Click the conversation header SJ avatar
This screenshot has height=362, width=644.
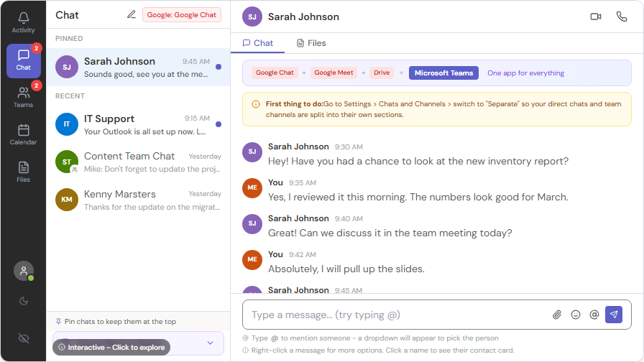(252, 17)
